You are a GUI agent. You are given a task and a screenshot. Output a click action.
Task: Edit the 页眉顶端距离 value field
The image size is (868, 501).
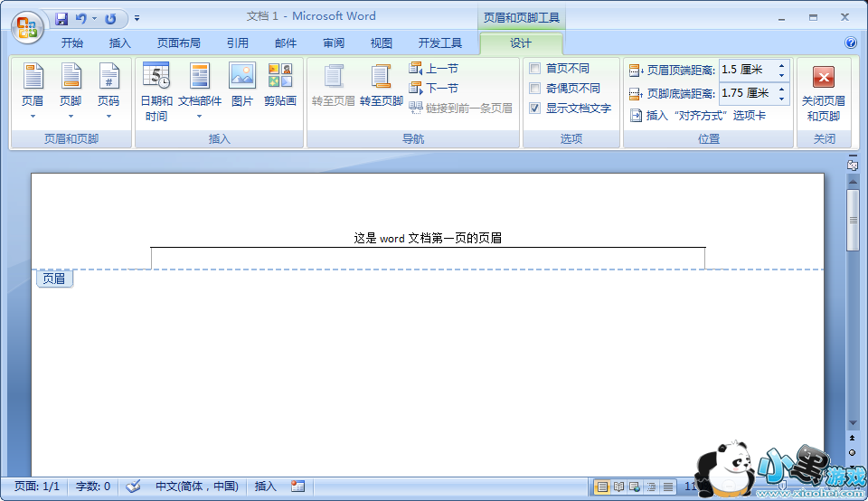pos(747,70)
